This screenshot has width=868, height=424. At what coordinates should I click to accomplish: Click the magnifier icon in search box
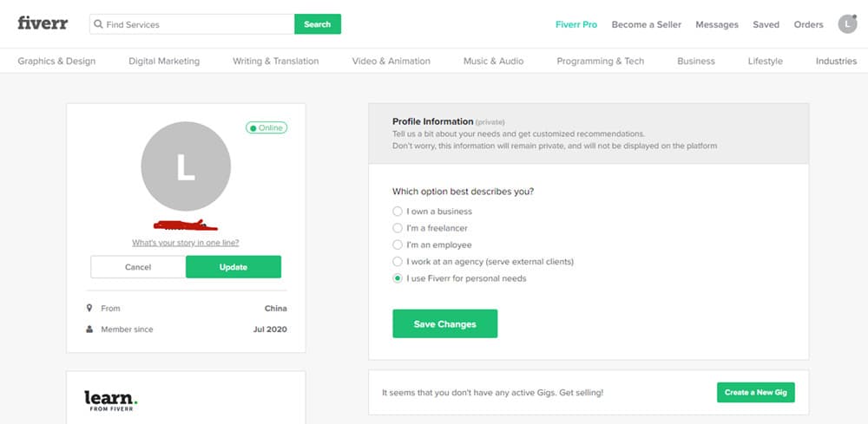[x=98, y=24]
